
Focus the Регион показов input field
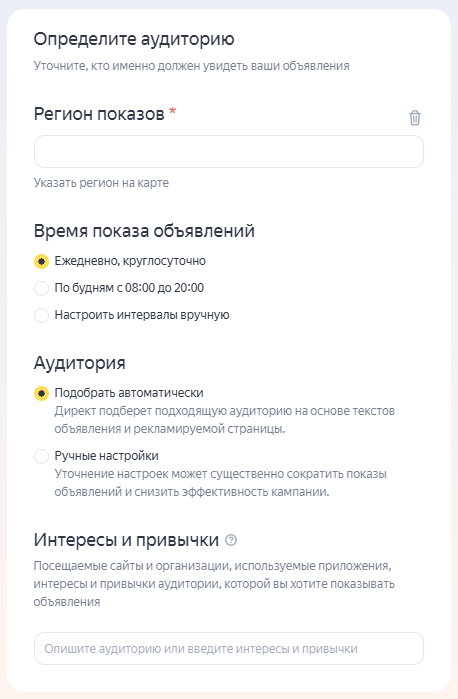click(229, 152)
